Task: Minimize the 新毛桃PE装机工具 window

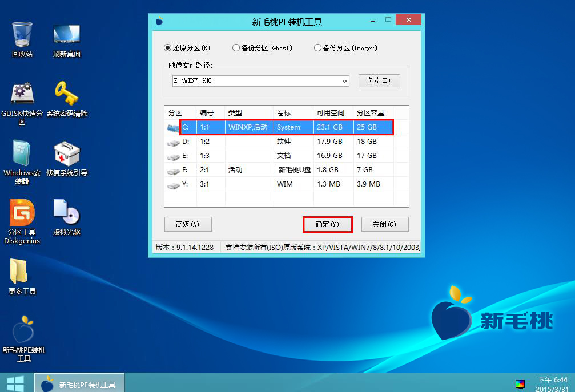Action: tap(373, 20)
